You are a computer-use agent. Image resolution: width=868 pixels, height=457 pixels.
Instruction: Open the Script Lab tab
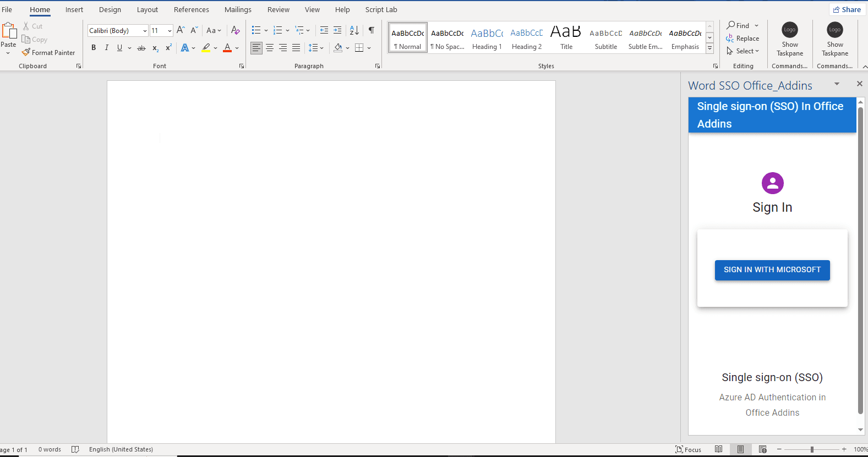click(381, 9)
